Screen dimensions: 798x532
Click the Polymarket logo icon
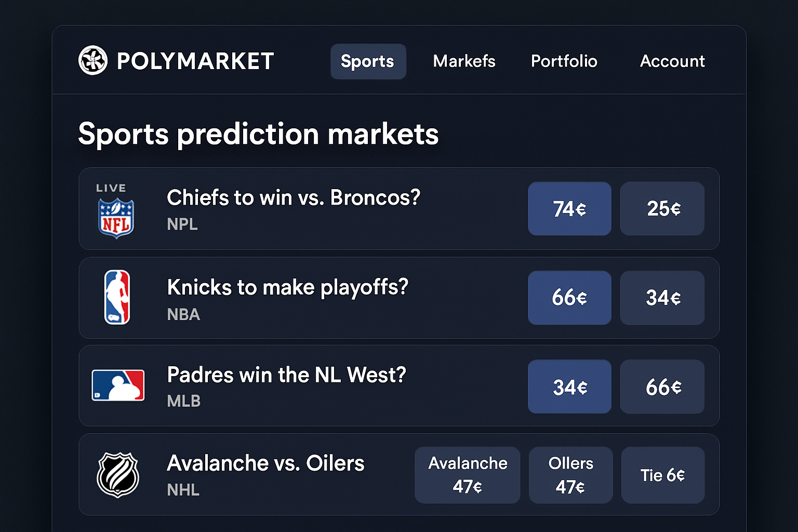click(x=92, y=61)
